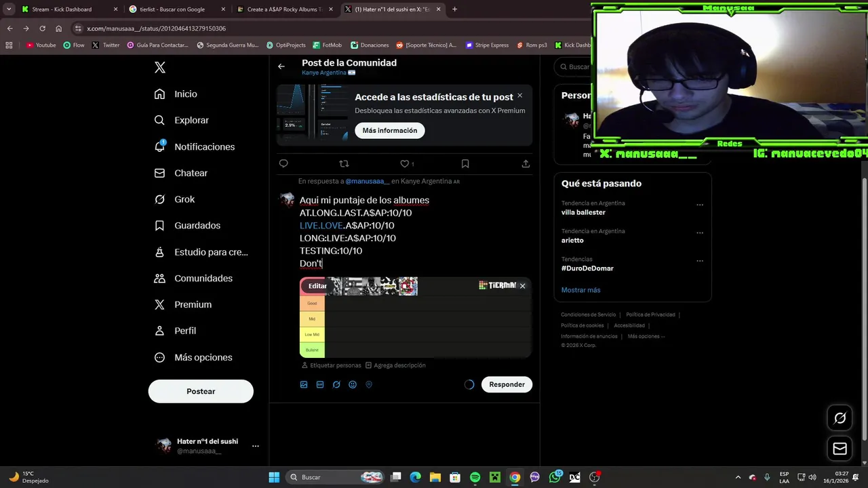Click the attached tierlist image thumbnail
The image size is (868, 488).
point(415,317)
